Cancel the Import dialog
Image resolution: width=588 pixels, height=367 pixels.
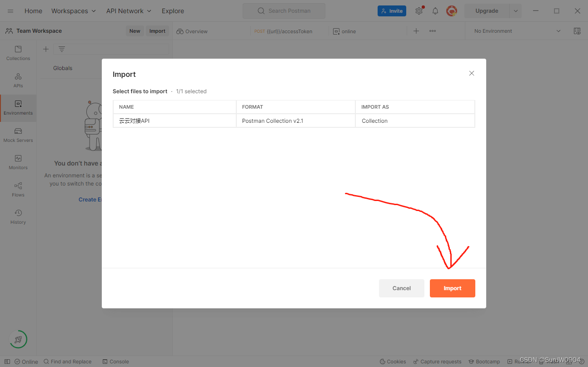point(401,288)
